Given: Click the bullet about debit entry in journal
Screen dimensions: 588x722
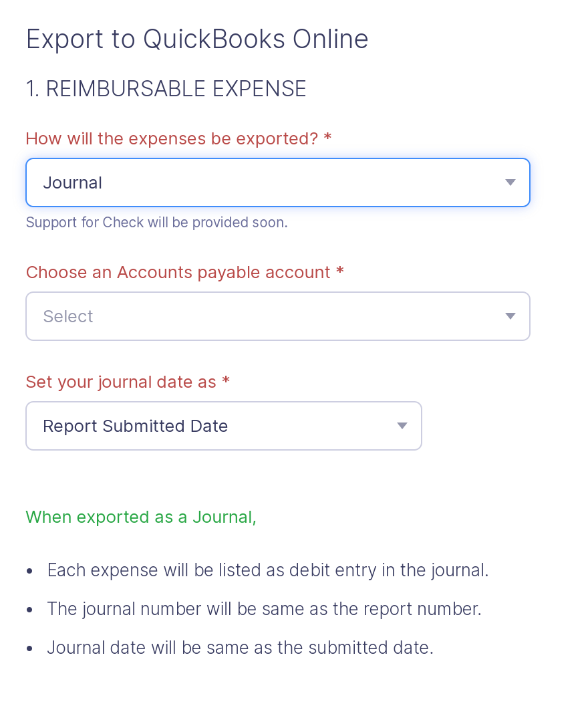Looking at the screenshot, I should coord(268,570).
